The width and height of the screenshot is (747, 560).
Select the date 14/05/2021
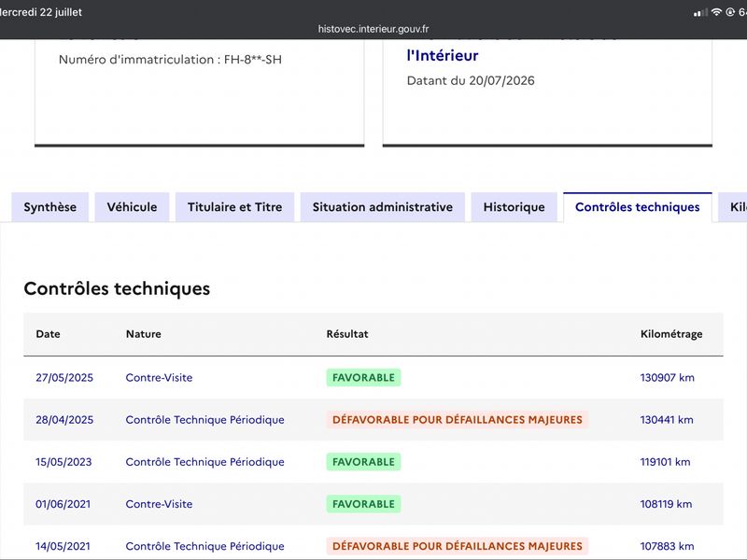pos(63,546)
